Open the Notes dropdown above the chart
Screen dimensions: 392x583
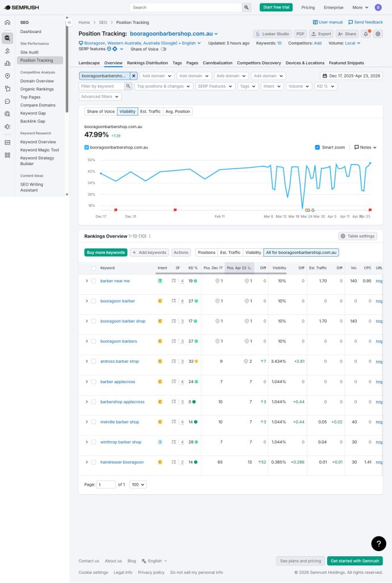(365, 147)
